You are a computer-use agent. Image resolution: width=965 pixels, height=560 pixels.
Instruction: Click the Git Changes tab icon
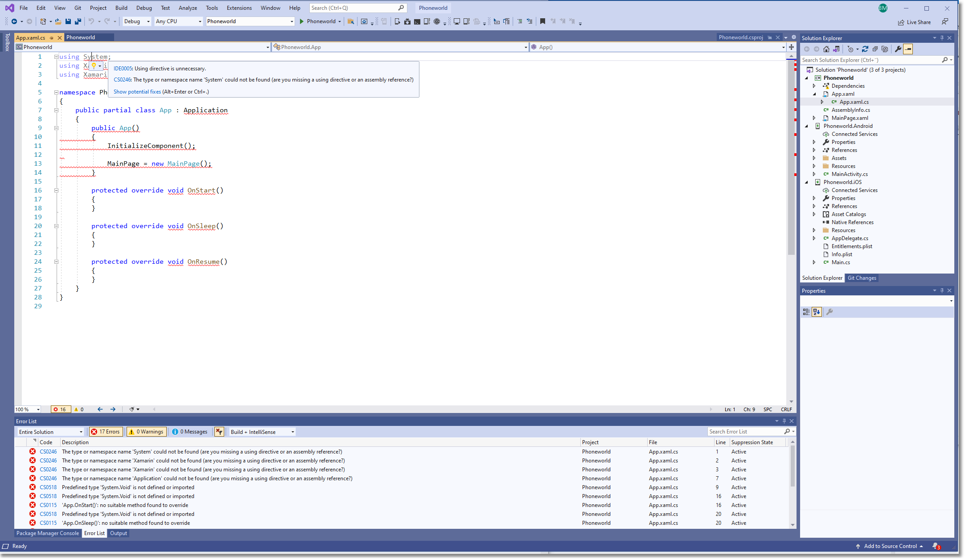(x=860, y=278)
